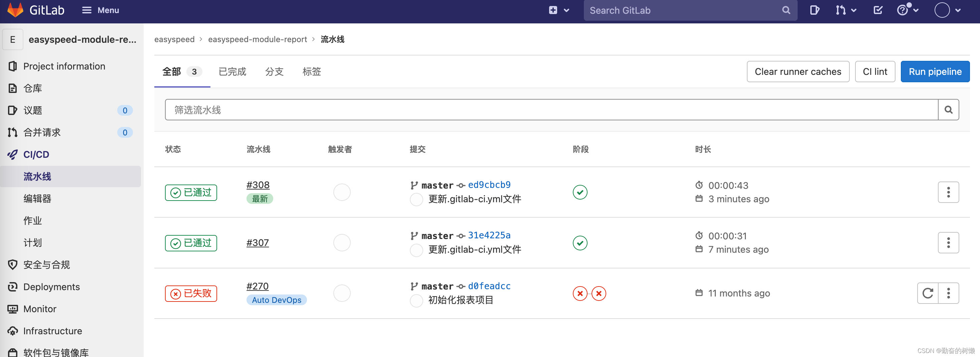Open the issues icon in top bar

[814, 10]
